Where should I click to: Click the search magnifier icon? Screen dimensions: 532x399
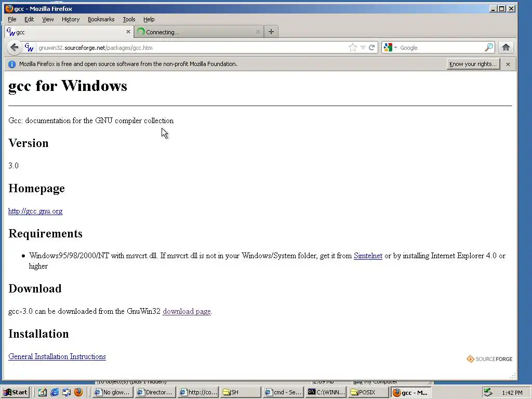488,47
